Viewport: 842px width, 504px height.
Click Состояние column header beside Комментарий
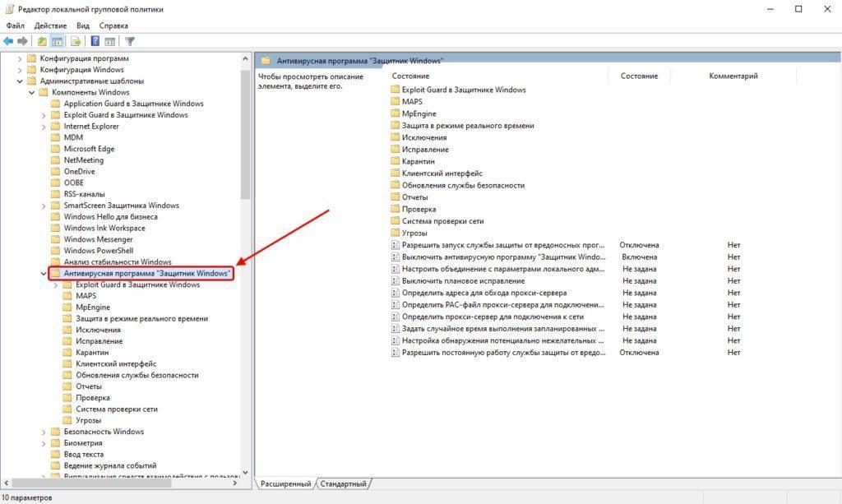[639, 76]
